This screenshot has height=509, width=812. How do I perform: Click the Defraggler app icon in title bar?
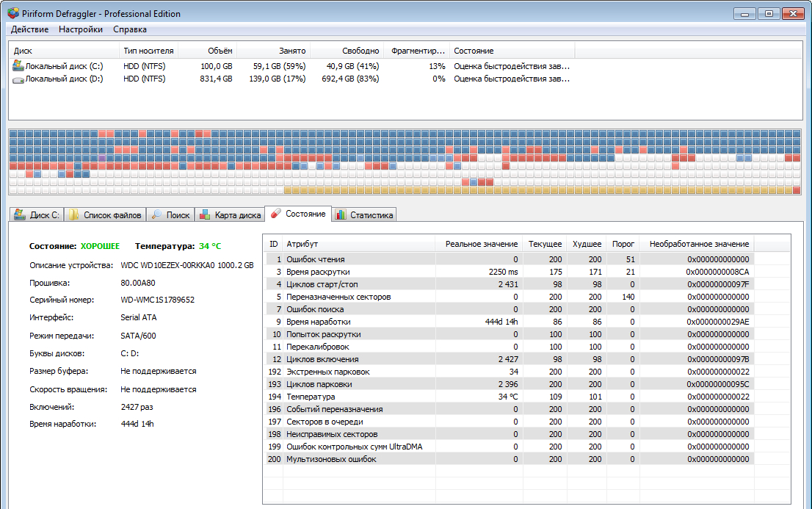coord(13,13)
